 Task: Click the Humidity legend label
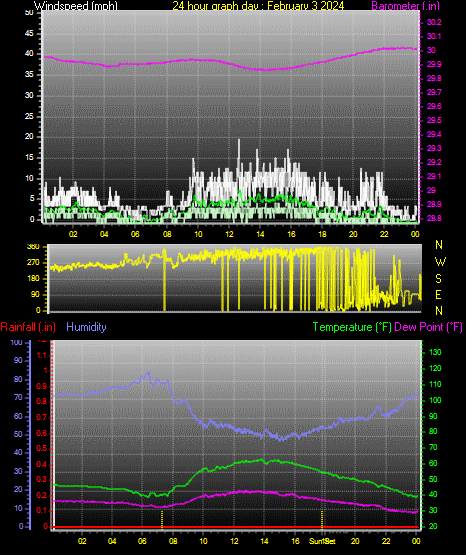point(86,327)
